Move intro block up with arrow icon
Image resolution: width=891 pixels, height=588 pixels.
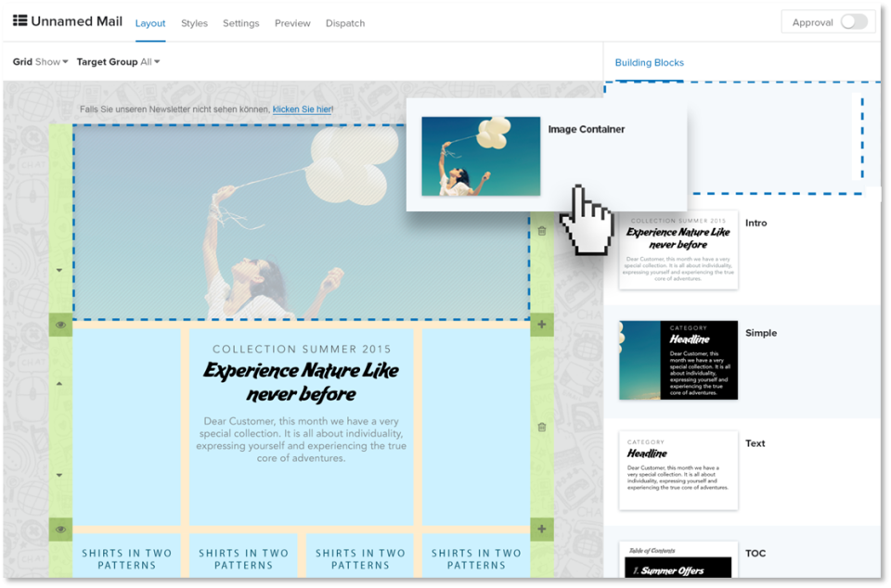coord(59,384)
